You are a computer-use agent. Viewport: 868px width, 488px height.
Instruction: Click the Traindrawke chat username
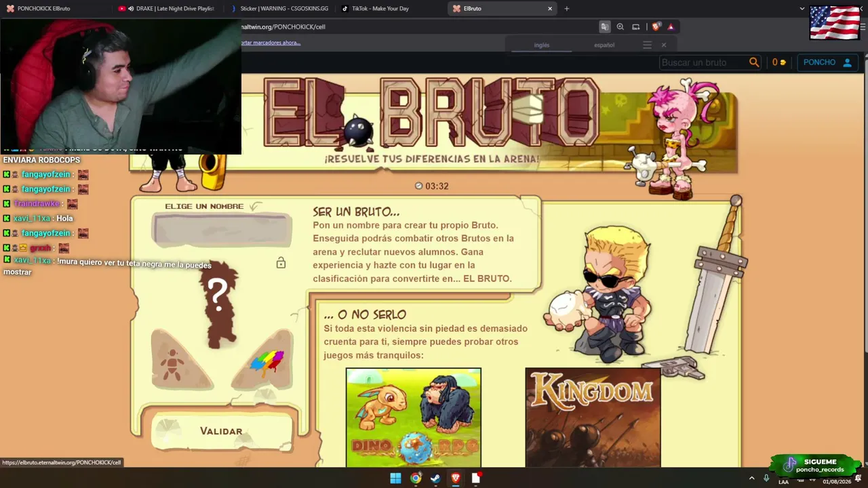click(x=37, y=204)
